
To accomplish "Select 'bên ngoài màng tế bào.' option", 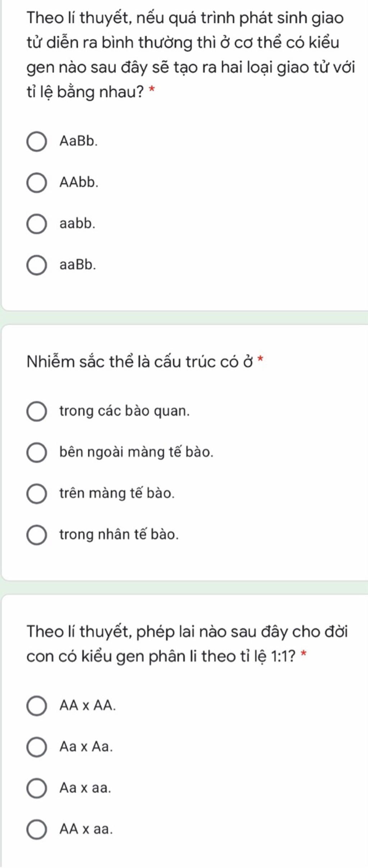I will [37, 452].
